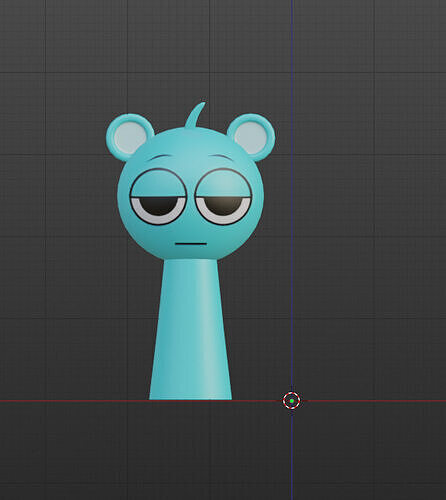Viewport: 446px width, 500px height.
Task: Click the character's left eye
Action: tap(158, 197)
